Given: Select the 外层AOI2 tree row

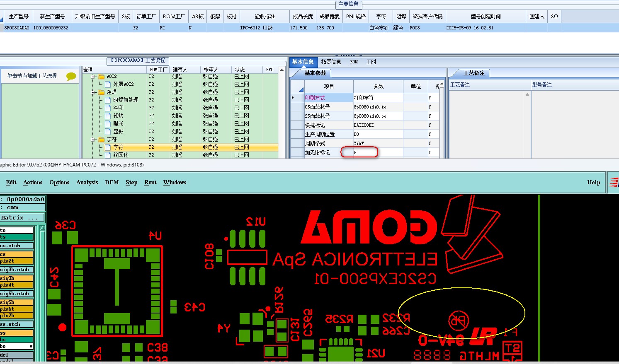Looking at the screenshot, I should click(x=180, y=84).
